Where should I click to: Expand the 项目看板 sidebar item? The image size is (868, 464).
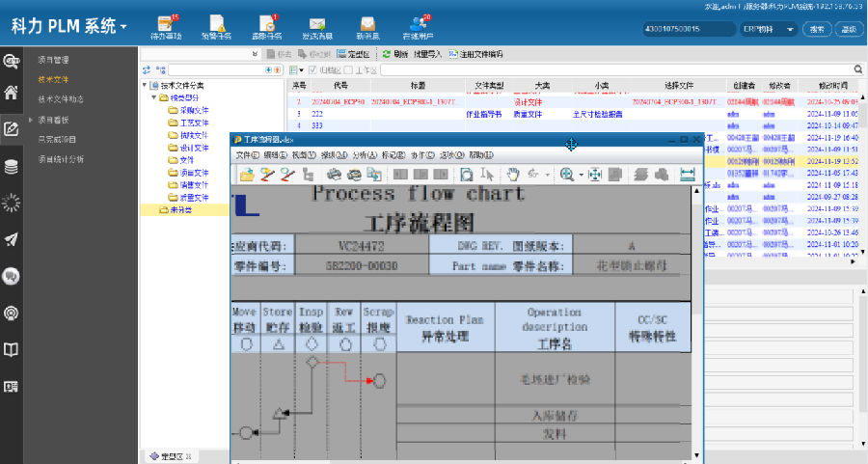point(31,120)
